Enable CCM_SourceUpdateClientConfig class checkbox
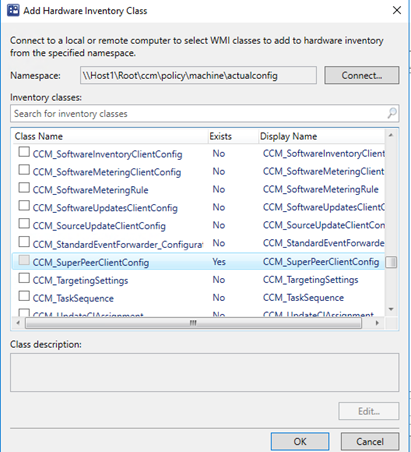The width and height of the screenshot is (411, 452). 24,224
